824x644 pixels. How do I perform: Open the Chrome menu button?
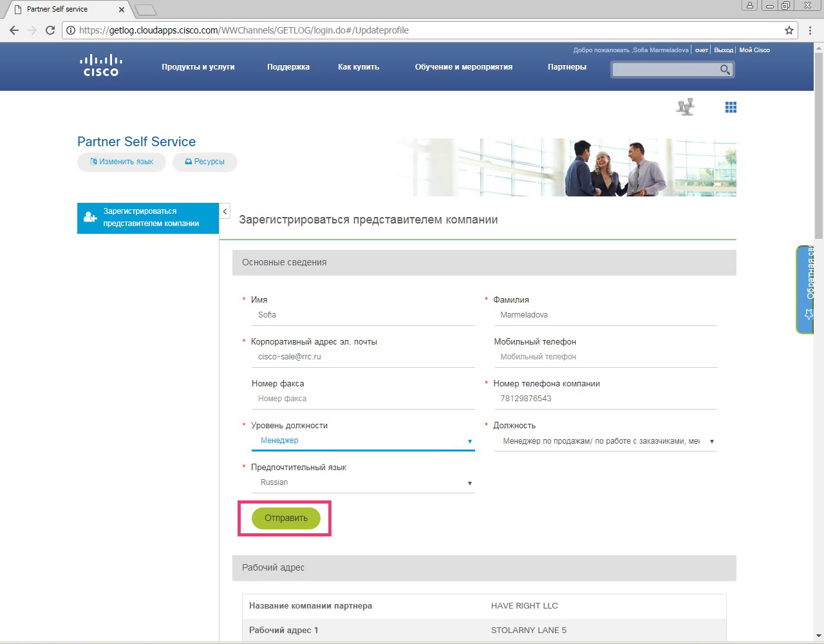click(810, 30)
